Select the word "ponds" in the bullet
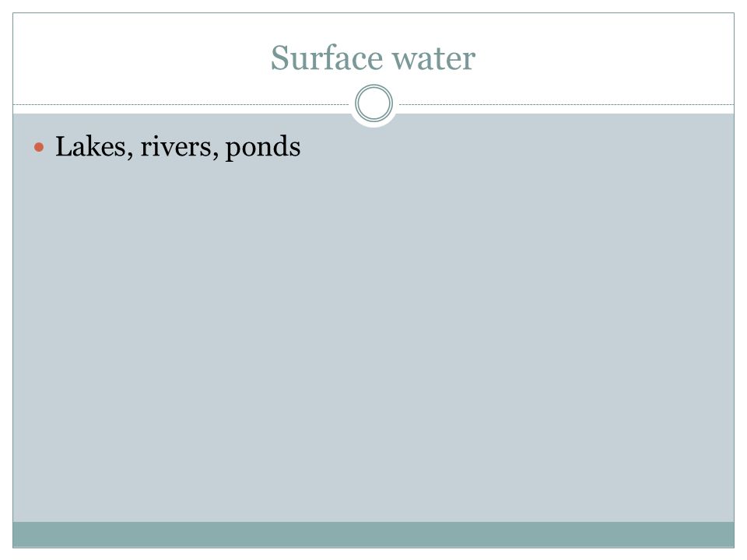This screenshot has height=560, width=747. click(263, 149)
